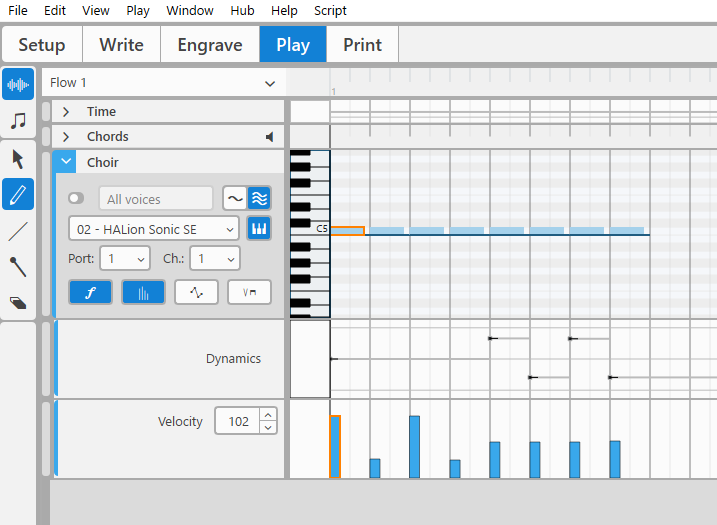The height and width of the screenshot is (525, 717).
Task: Open VST instrument editor keyboard icon
Action: [259, 229]
